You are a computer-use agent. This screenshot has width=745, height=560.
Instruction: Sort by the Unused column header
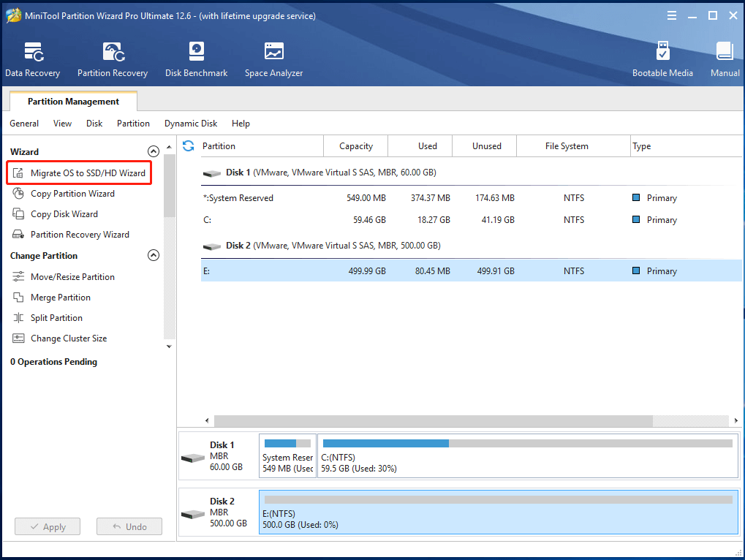point(484,145)
